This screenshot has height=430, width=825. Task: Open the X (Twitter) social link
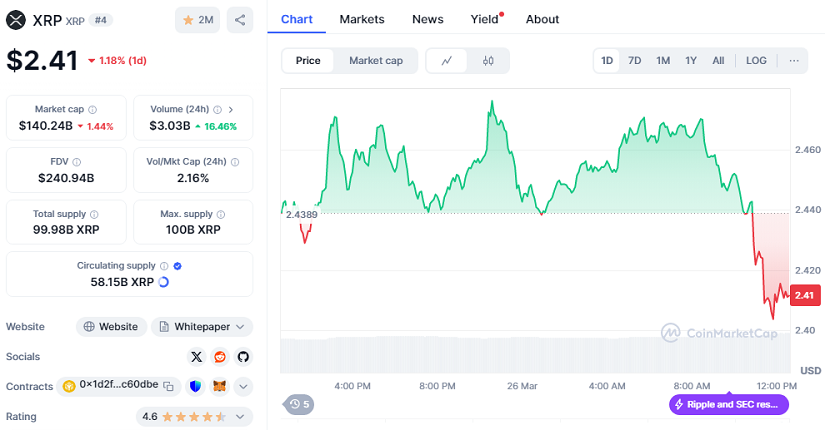click(x=196, y=357)
